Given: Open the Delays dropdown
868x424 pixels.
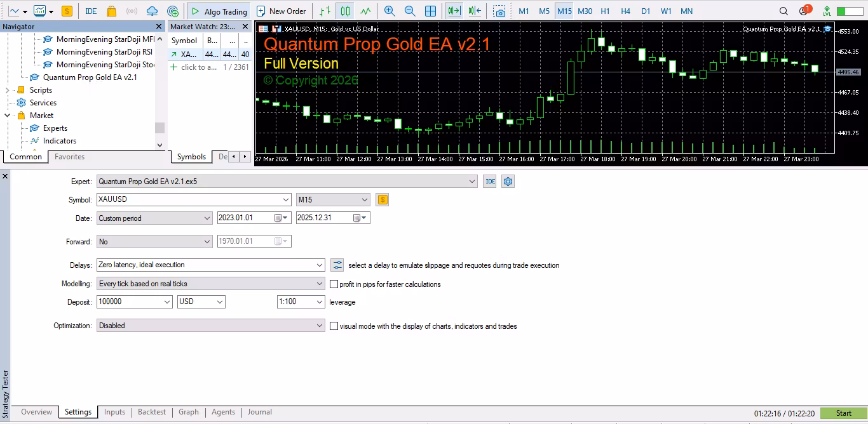Looking at the screenshot, I should pos(320,265).
